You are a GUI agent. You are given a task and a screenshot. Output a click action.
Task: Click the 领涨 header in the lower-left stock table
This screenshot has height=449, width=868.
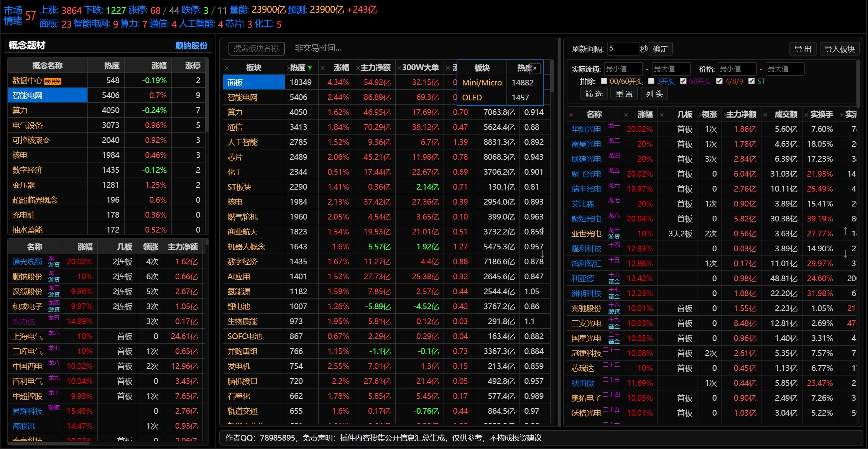151,247
